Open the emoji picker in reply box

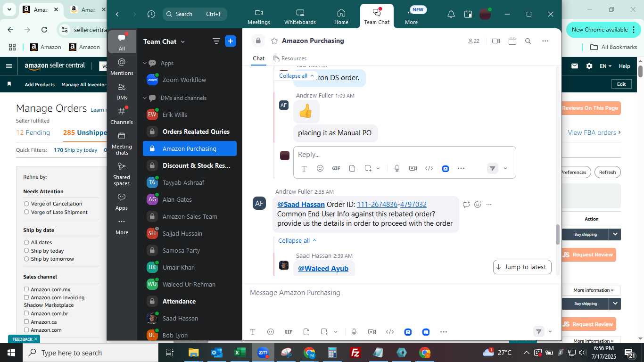point(320,168)
